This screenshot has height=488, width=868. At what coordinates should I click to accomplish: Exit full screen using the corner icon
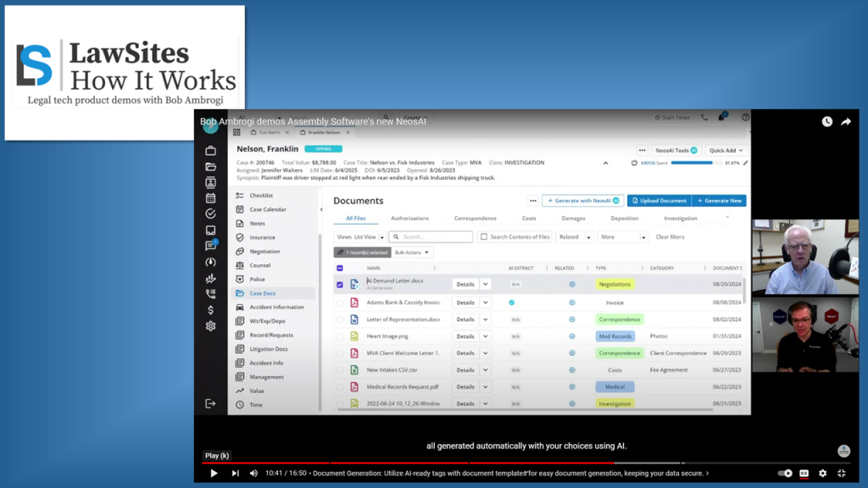(842, 474)
